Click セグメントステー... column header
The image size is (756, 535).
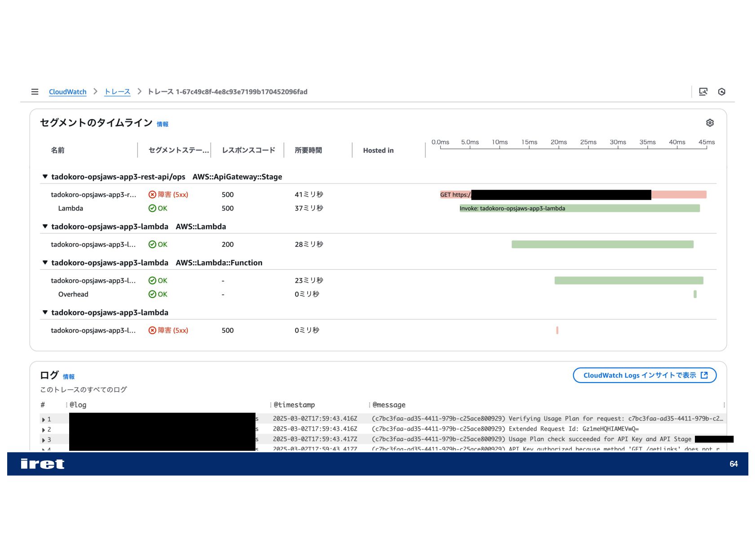(179, 150)
